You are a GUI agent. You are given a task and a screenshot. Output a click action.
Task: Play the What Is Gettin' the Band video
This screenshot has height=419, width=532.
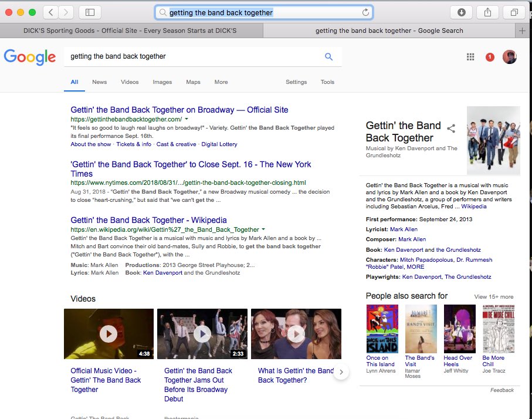pos(296,334)
